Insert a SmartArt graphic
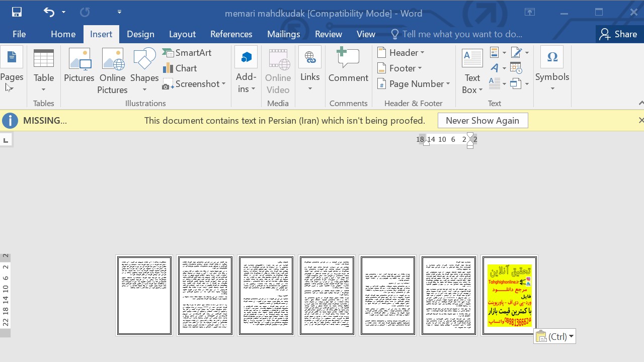Screen dimensions: 644x362 pyautogui.click(x=187, y=52)
